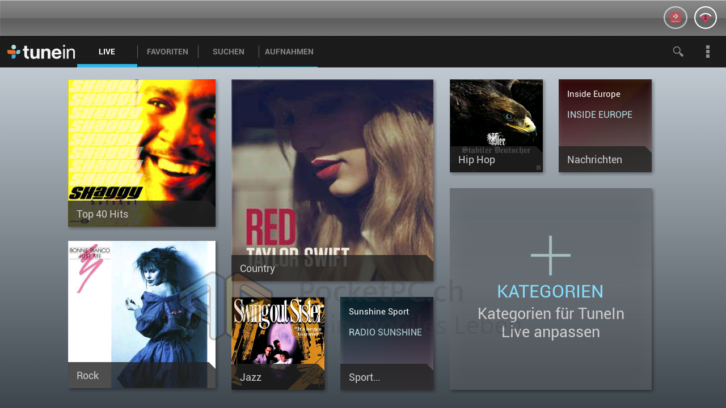Click the 'Jazz' label

250,377
